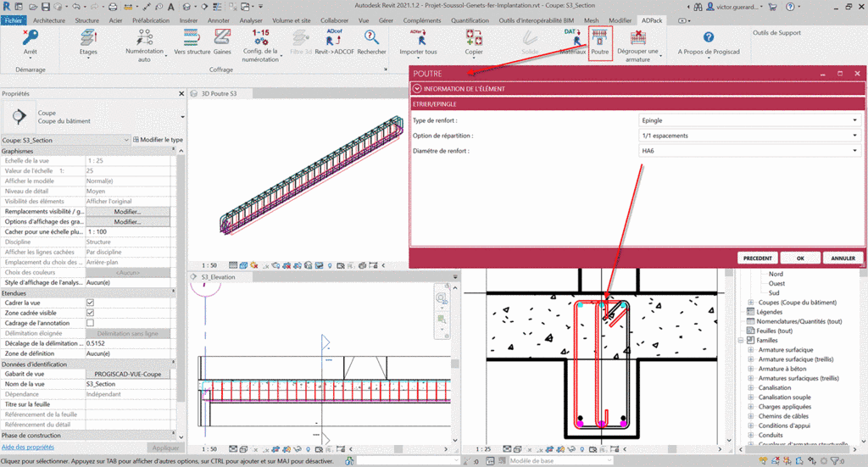Screen dimensions: 868x467
Task: Click the Modèle de base field
Action: click(560, 460)
